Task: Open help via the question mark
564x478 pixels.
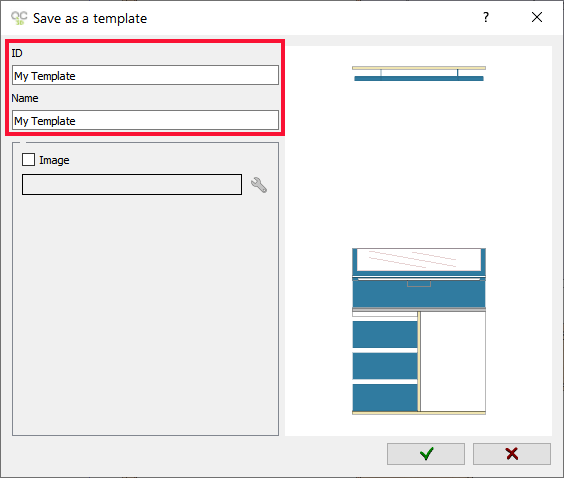Action: coord(486,17)
